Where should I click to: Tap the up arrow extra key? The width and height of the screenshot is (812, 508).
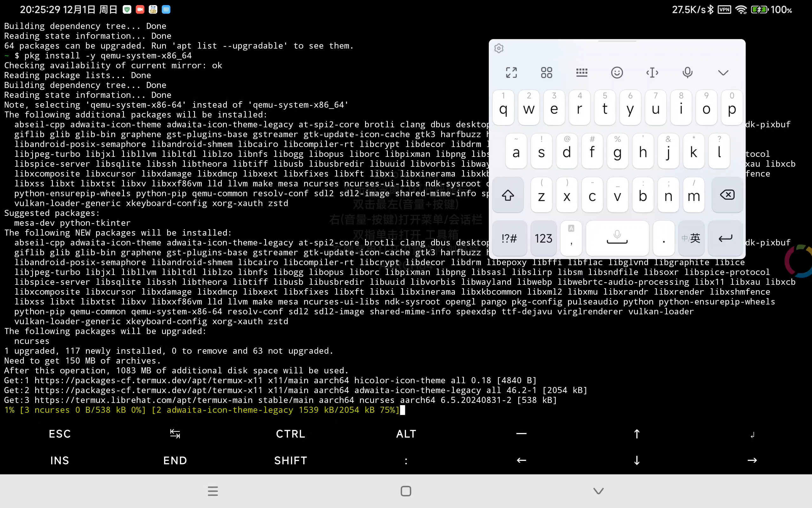point(637,434)
